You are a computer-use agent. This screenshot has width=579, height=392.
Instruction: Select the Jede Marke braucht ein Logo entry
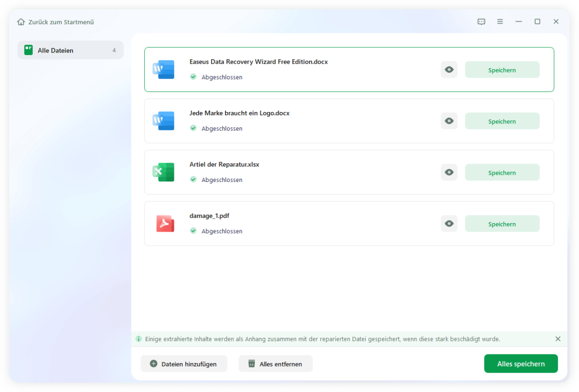314,121
